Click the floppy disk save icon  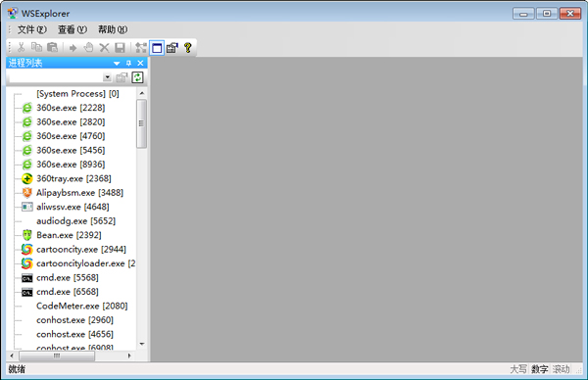click(120, 48)
